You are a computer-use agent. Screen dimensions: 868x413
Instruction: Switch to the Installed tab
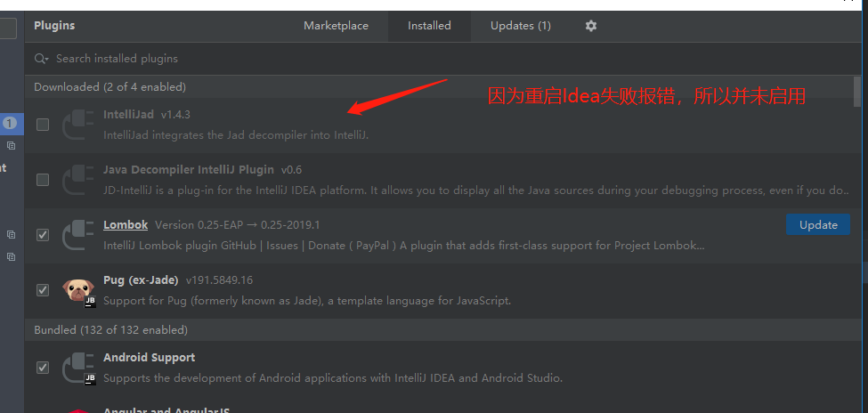click(x=430, y=26)
